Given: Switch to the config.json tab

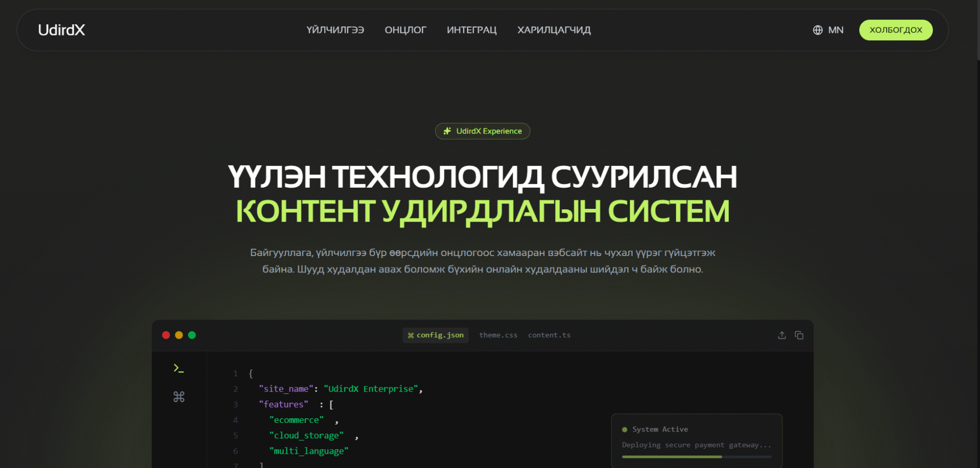Looking at the screenshot, I should tap(435, 335).
